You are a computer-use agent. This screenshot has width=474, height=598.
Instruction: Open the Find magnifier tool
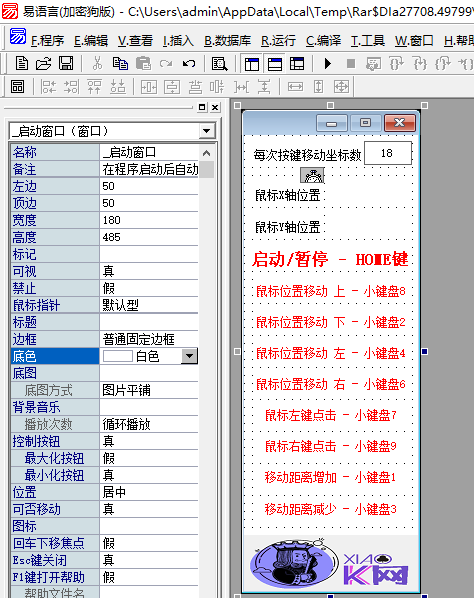(x=220, y=64)
